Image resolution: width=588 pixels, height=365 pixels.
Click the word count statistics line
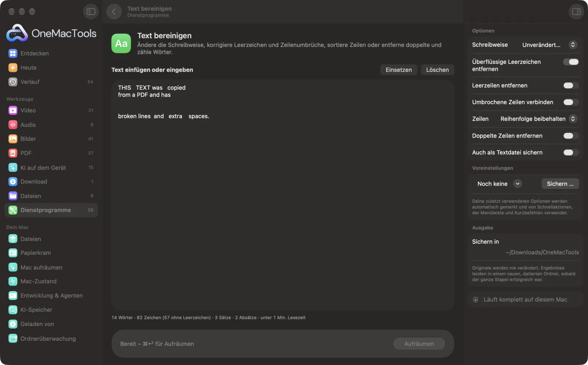click(208, 318)
